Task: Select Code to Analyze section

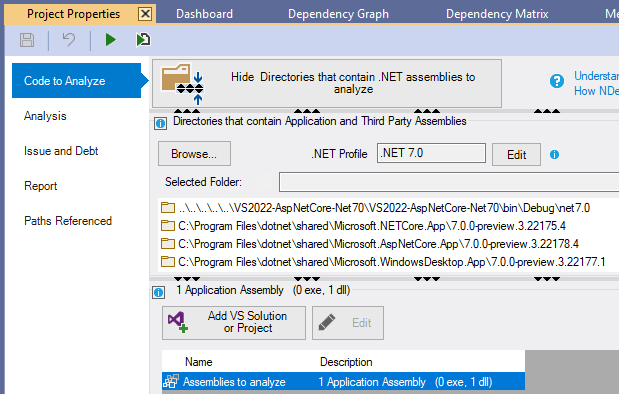Action: click(77, 81)
